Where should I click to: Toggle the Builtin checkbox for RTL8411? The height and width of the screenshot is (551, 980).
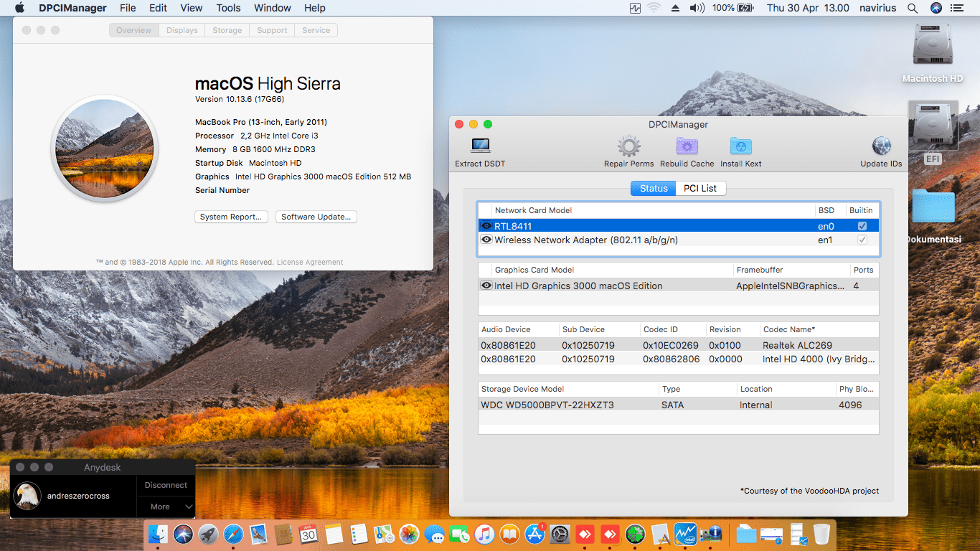coord(862,226)
